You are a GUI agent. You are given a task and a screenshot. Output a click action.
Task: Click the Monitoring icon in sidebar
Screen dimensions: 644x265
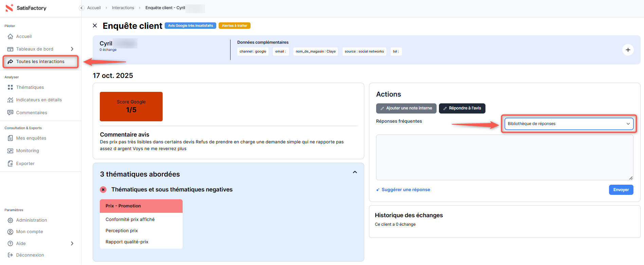(x=10, y=151)
